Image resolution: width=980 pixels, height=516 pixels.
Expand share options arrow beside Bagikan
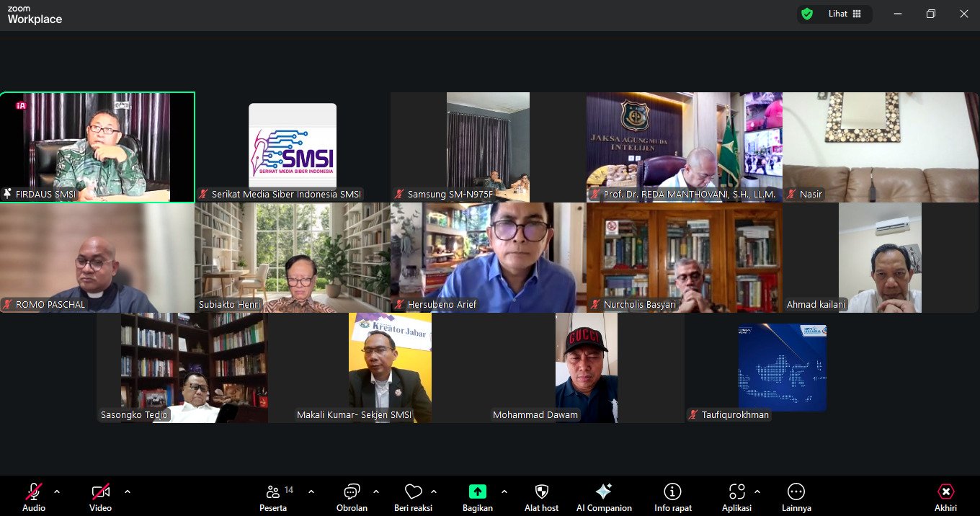(504, 491)
